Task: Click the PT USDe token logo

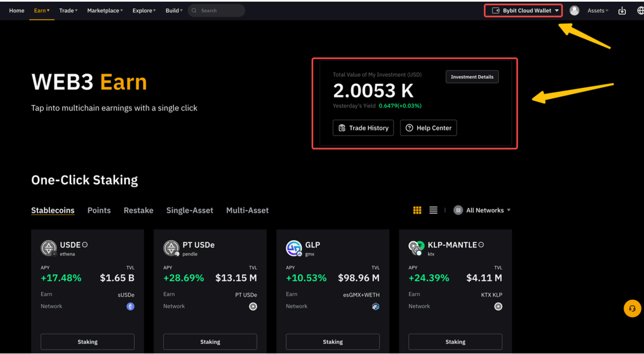Action: click(171, 248)
